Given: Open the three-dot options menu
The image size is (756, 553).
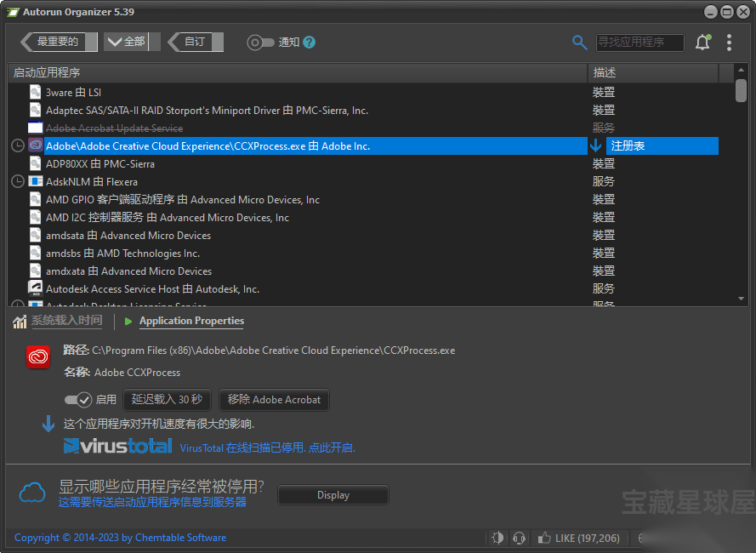Looking at the screenshot, I should (729, 43).
